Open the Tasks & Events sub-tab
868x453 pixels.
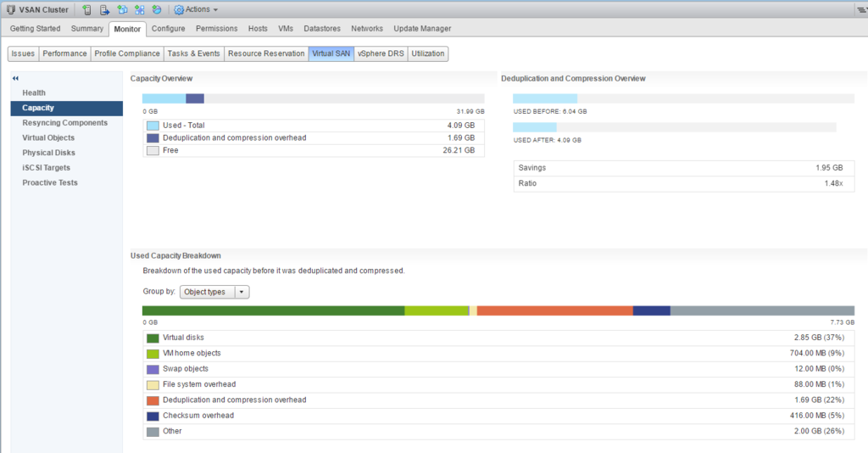(x=194, y=53)
